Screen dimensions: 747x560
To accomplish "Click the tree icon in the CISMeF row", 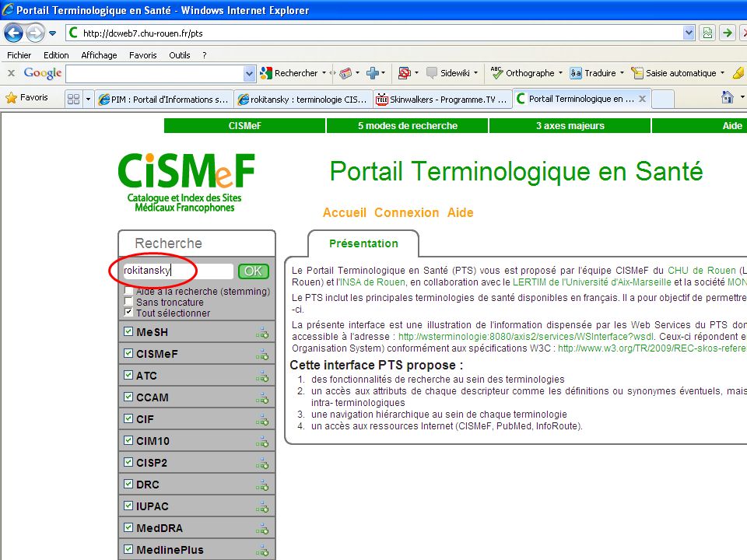I will pos(262,355).
